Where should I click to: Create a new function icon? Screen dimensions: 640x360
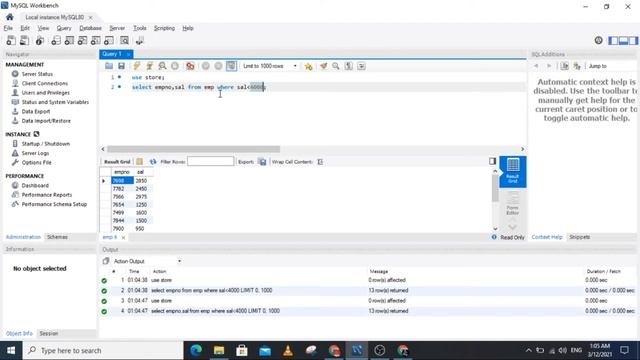click(109, 40)
